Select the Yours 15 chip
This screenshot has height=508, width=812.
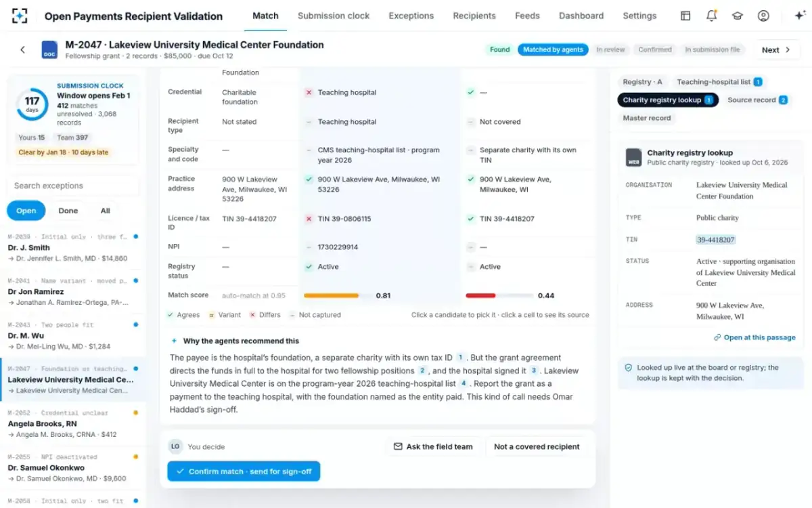[31, 137]
